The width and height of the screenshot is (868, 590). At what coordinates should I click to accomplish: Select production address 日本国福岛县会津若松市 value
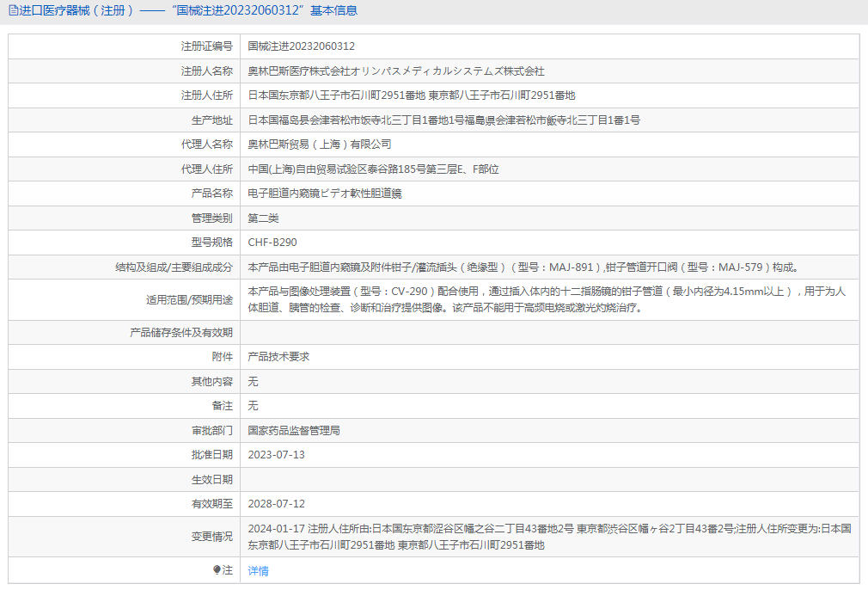pos(443,120)
